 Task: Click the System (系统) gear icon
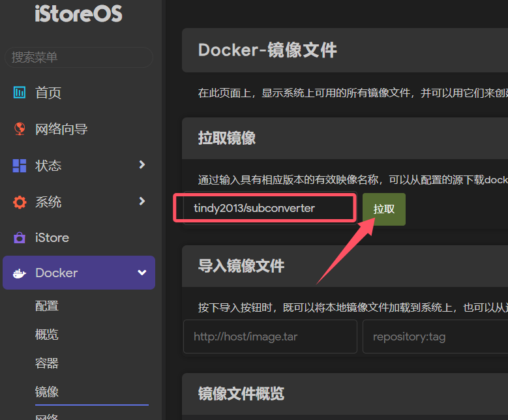click(x=20, y=202)
